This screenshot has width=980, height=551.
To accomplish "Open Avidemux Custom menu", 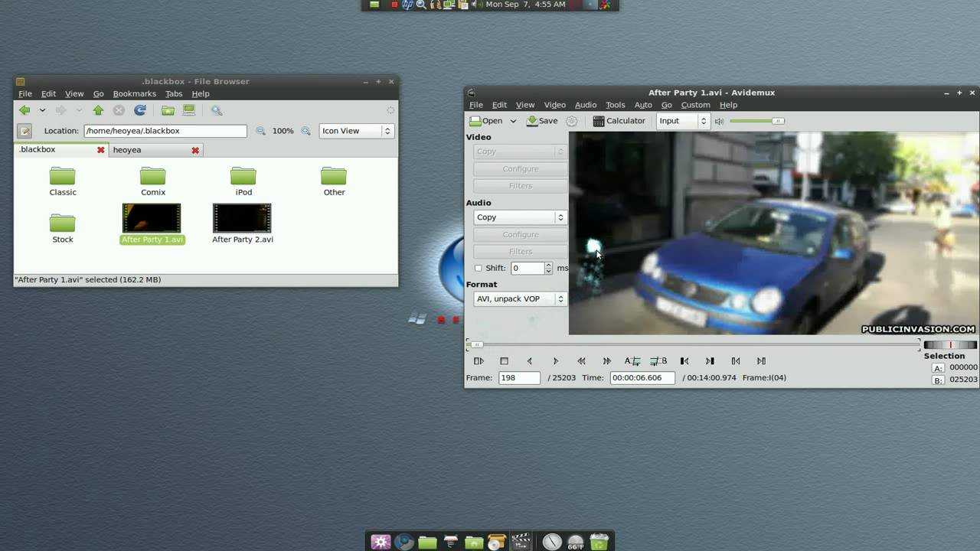I will (x=695, y=105).
